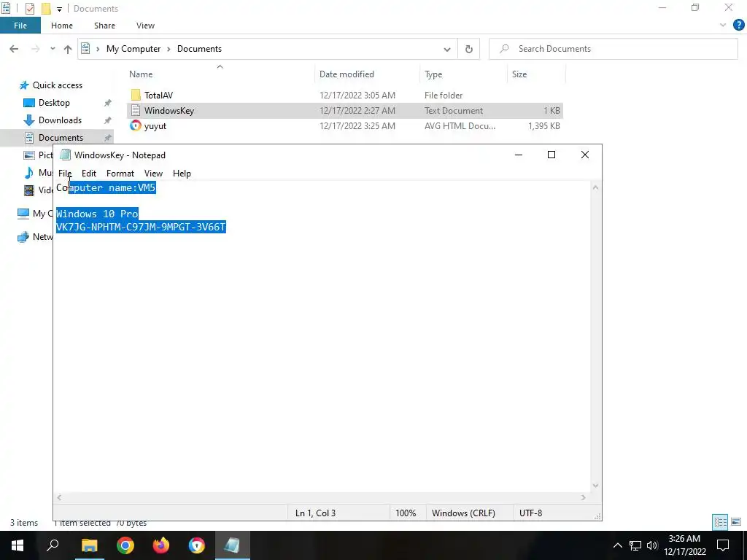Viewport: 747px width, 560px height.
Task: Open Notepad Help menu
Action: [x=182, y=174]
